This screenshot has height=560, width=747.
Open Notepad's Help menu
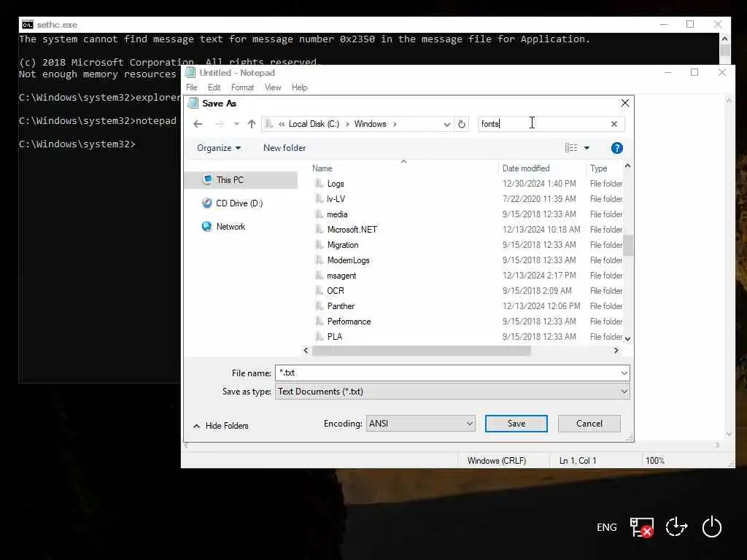[x=299, y=87]
